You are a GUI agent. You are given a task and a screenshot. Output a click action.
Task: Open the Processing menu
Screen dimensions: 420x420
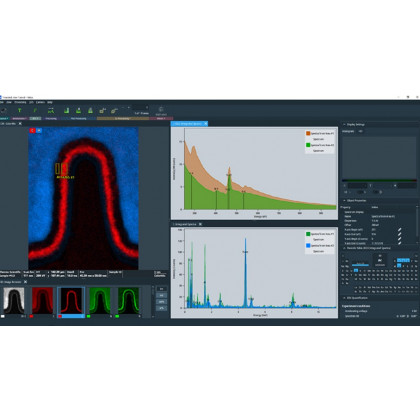(x=20, y=102)
